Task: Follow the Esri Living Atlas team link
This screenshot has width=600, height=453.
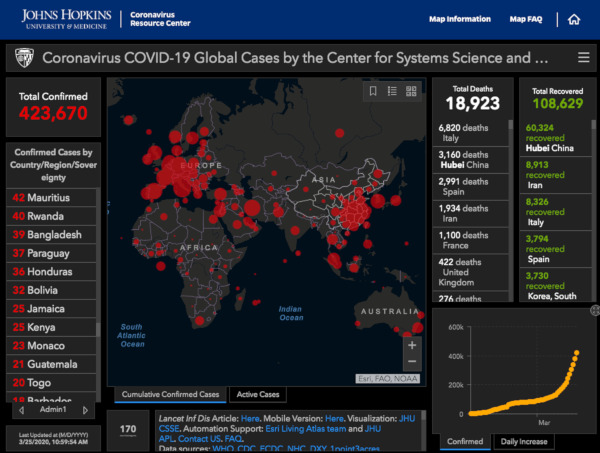Action: 305,429
